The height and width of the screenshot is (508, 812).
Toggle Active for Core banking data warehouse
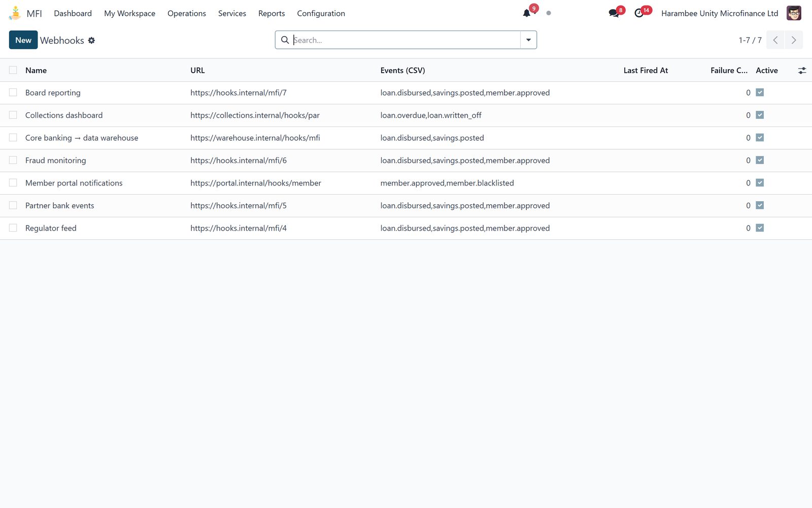point(760,138)
